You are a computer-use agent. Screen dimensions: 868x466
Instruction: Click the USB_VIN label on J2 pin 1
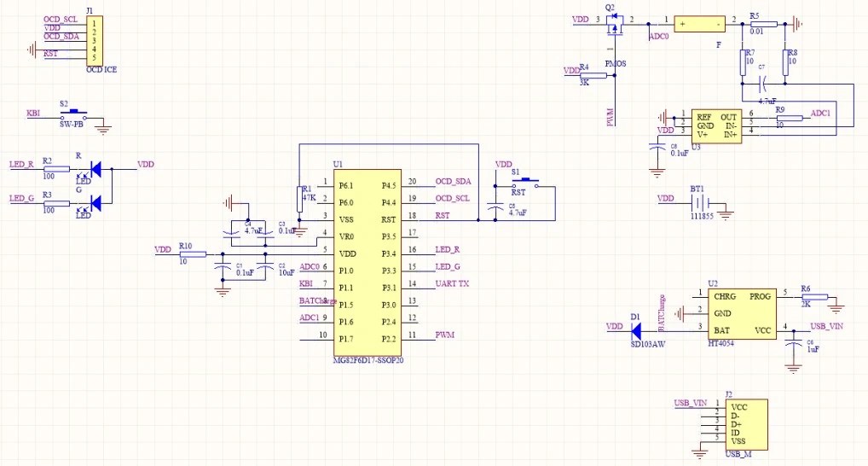[x=691, y=403]
